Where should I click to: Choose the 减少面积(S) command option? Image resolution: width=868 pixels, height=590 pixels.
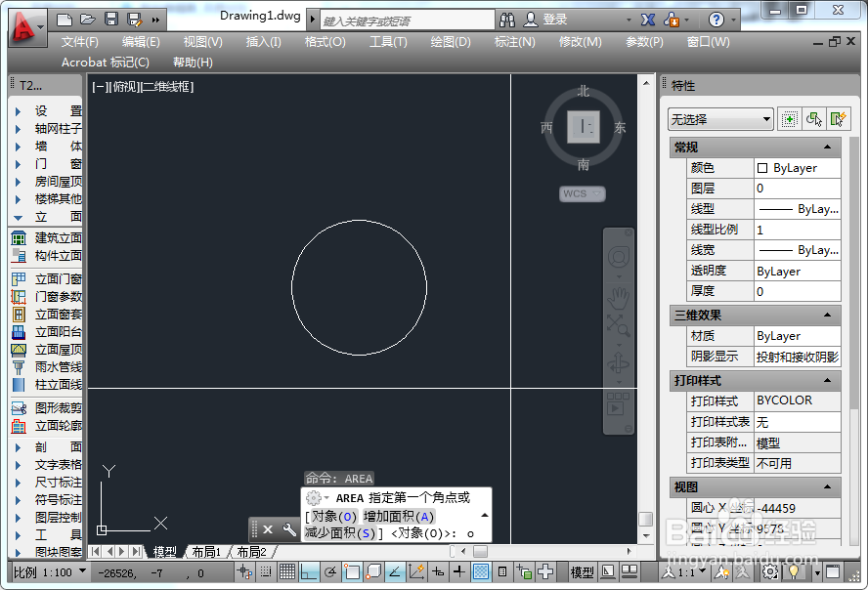point(340,533)
